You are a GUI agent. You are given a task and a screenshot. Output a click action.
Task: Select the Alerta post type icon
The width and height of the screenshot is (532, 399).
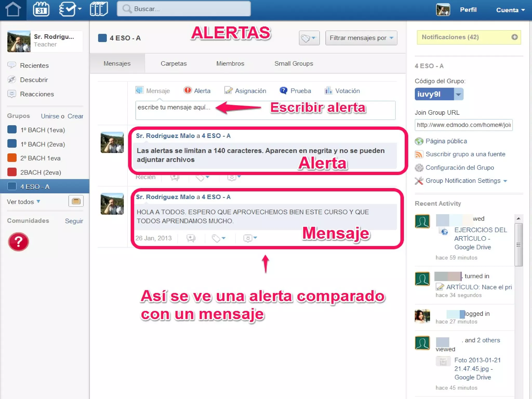[188, 90]
